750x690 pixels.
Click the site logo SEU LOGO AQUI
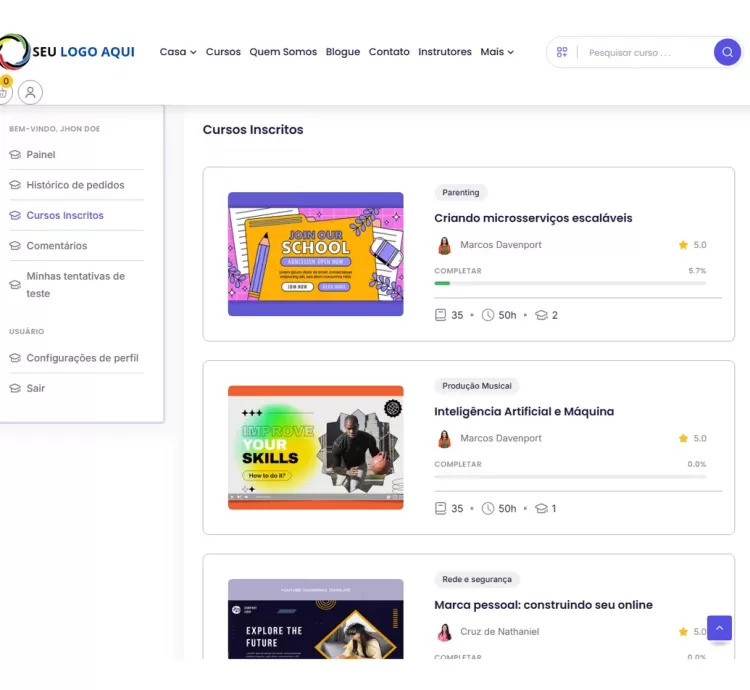68,52
